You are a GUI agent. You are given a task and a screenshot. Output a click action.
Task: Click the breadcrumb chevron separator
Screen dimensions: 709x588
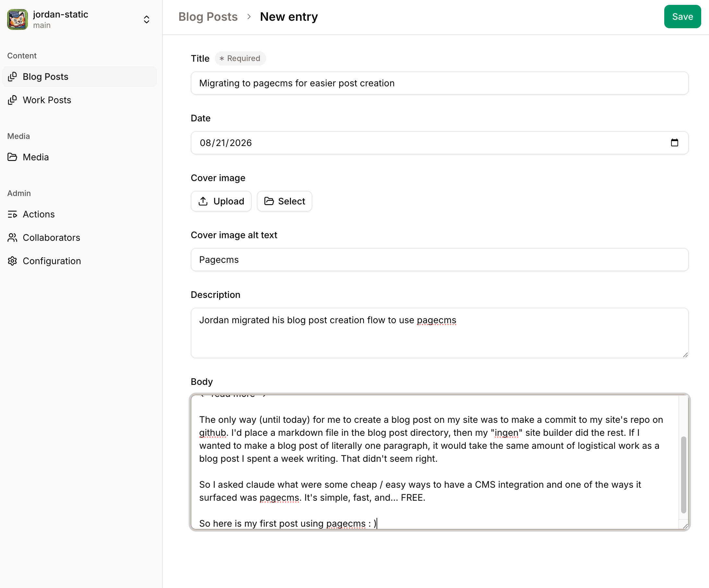249,17
